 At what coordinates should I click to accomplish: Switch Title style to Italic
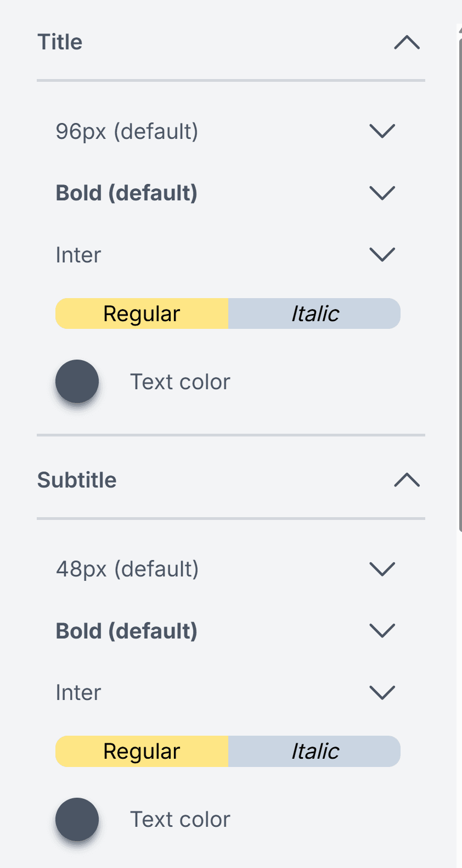[314, 313]
